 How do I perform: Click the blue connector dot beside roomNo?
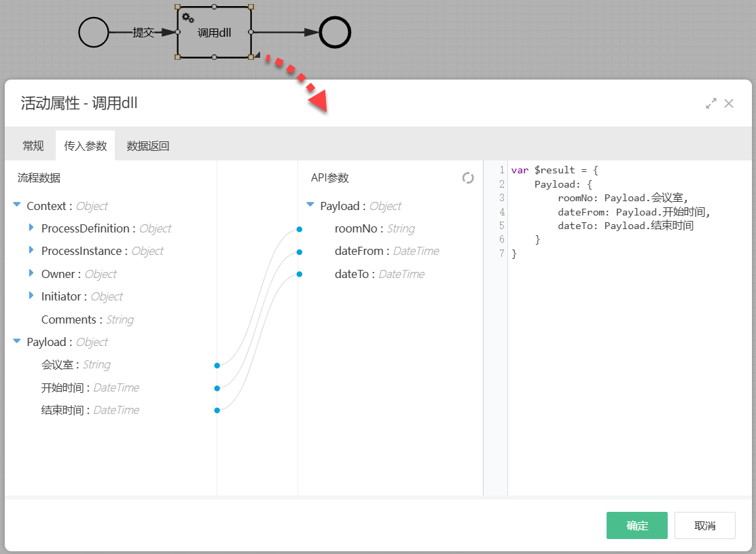pyautogui.click(x=299, y=229)
